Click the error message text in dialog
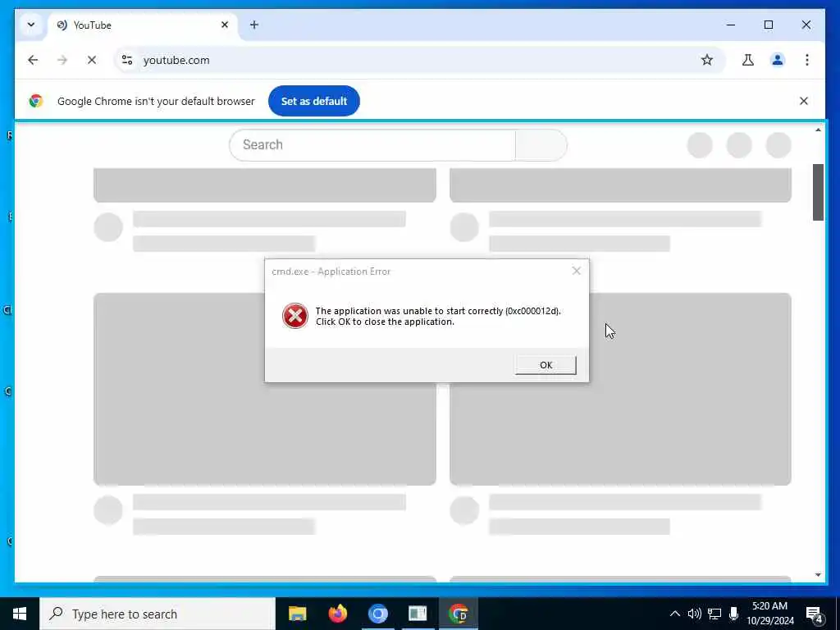The image size is (840, 630). [x=438, y=316]
